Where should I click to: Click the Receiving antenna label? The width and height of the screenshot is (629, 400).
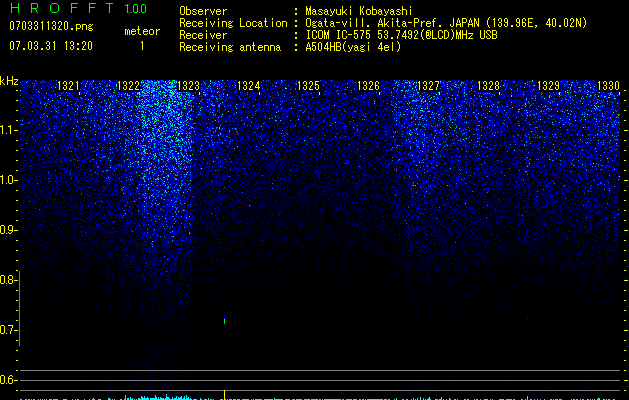pos(230,47)
